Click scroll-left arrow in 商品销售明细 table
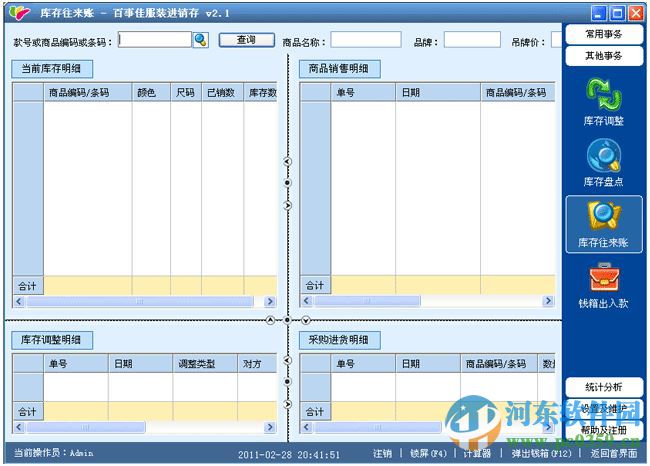The height and width of the screenshot is (466, 650). pyautogui.click(x=307, y=301)
